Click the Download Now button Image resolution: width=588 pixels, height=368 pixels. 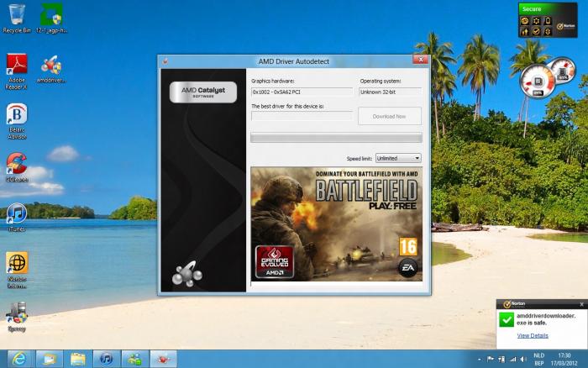(x=390, y=116)
